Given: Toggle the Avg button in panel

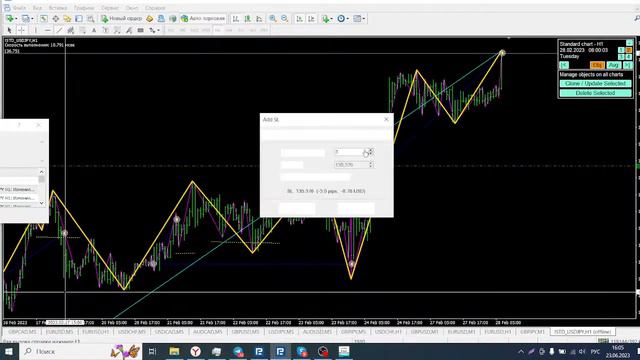Looking at the screenshot, I should 613,65.
